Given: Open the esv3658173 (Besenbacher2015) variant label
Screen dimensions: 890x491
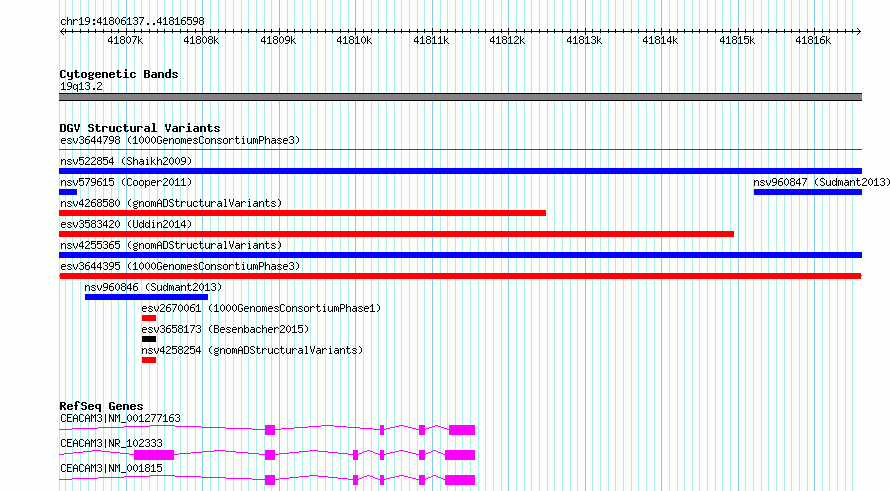Looking at the screenshot, I should (x=225, y=329).
